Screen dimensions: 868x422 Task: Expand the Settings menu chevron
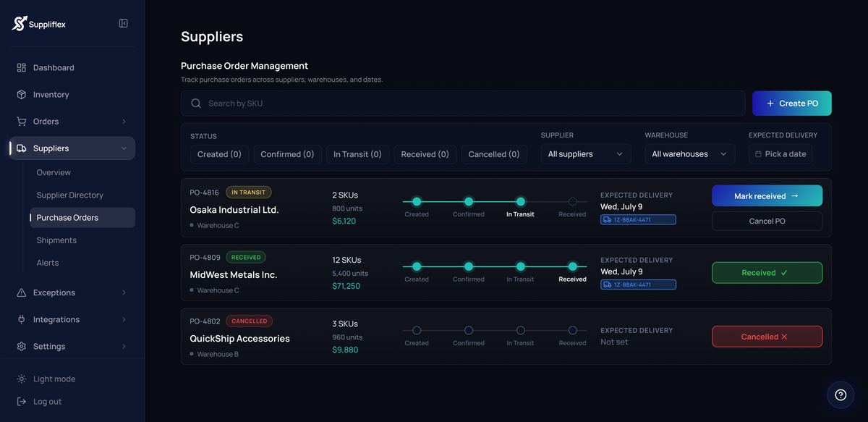tap(124, 346)
